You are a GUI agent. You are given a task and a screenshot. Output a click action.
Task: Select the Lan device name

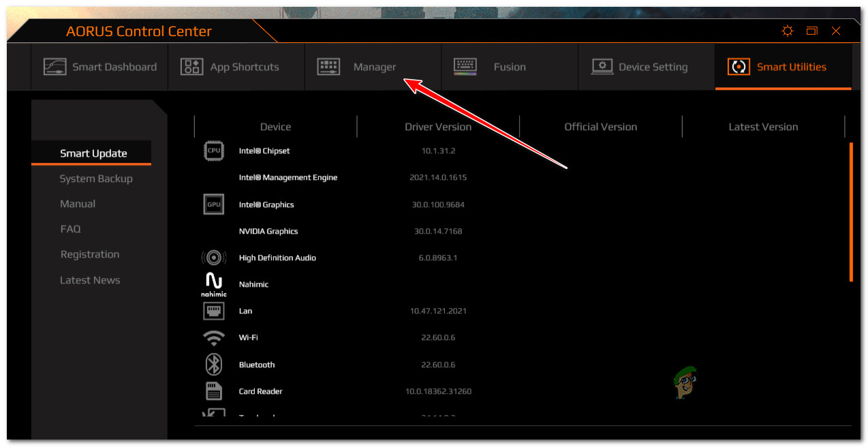(x=245, y=311)
